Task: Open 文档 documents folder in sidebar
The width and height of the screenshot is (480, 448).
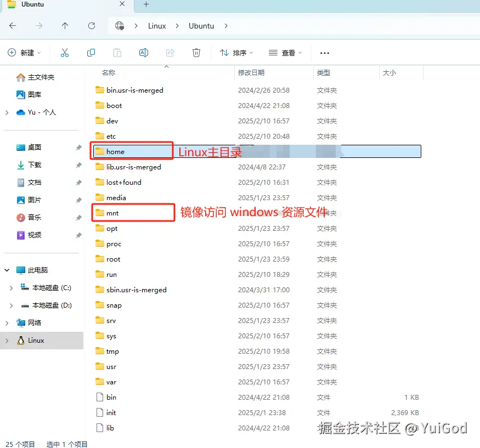Action: coord(29,183)
